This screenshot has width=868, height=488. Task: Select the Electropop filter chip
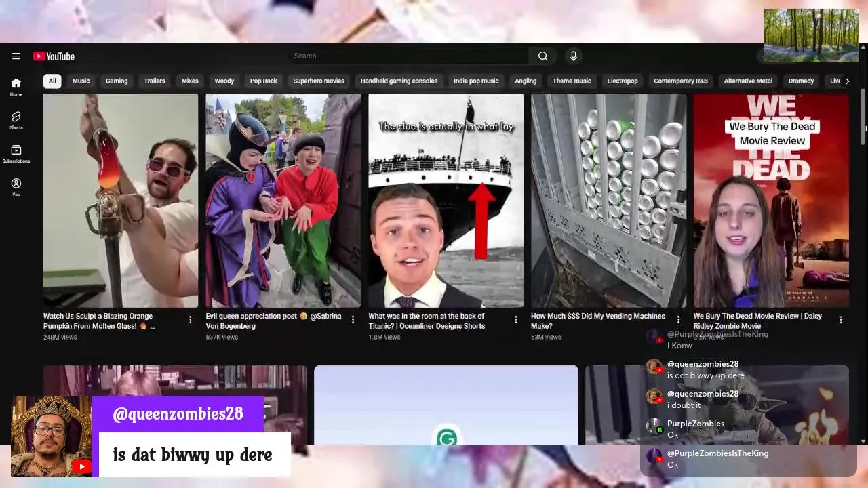click(623, 81)
